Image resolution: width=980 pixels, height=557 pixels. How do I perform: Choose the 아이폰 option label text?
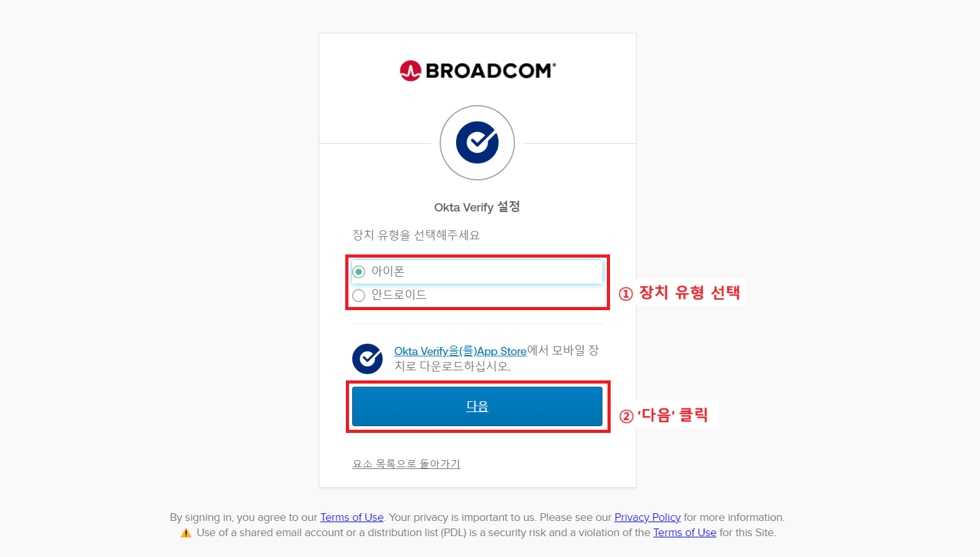(x=388, y=271)
